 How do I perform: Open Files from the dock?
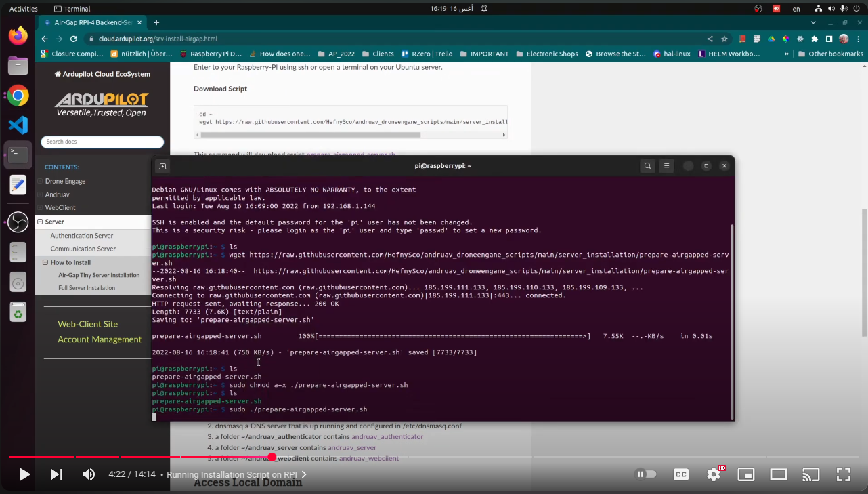[18, 66]
